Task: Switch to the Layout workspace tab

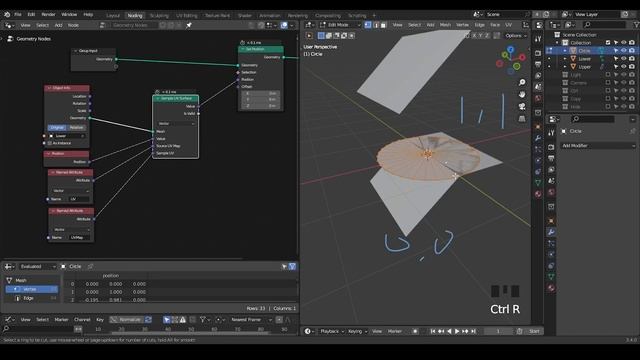Action: click(x=113, y=16)
